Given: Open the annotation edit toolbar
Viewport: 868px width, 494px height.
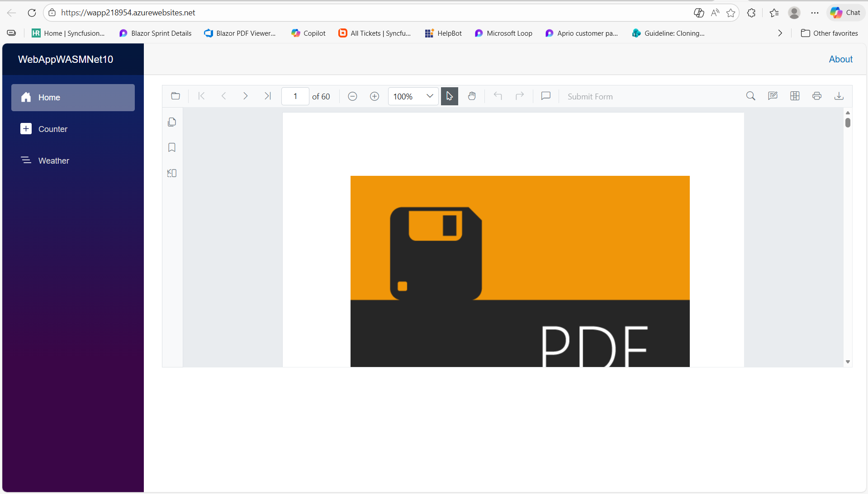Looking at the screenshot, I should 773,96.
